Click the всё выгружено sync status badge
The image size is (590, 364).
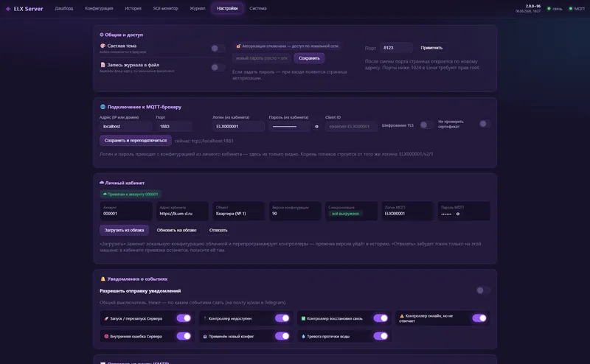tap(345, 214)
